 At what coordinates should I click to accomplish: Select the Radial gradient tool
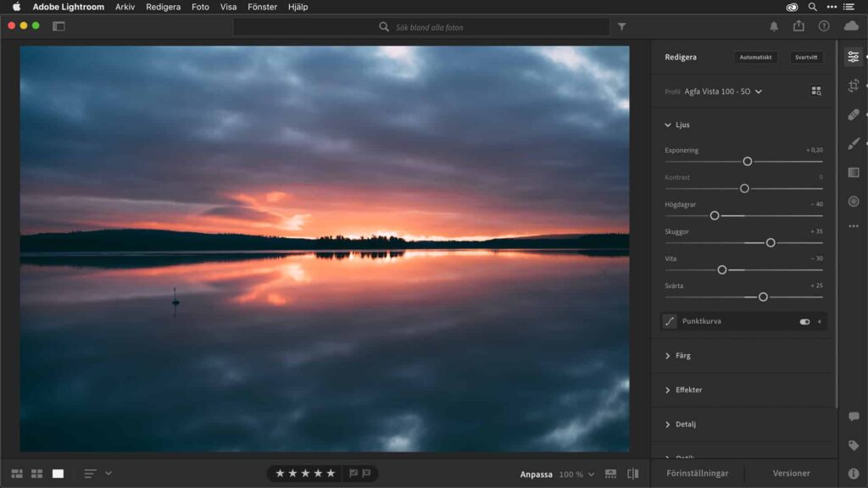coord(853,202)
